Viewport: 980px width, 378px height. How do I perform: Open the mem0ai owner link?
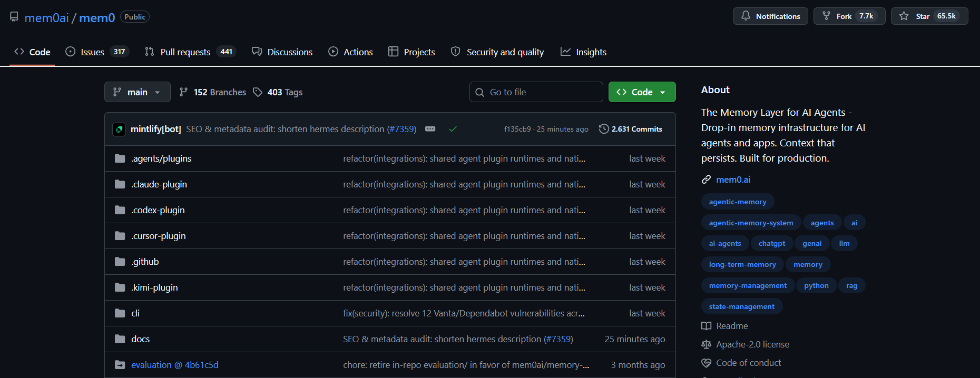(46, 17)
